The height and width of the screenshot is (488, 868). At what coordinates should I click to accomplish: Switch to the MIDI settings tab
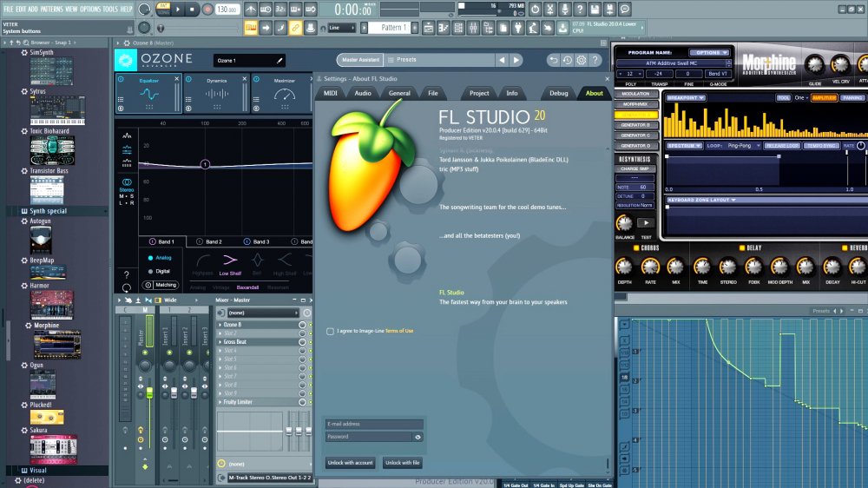coord(331,93)
